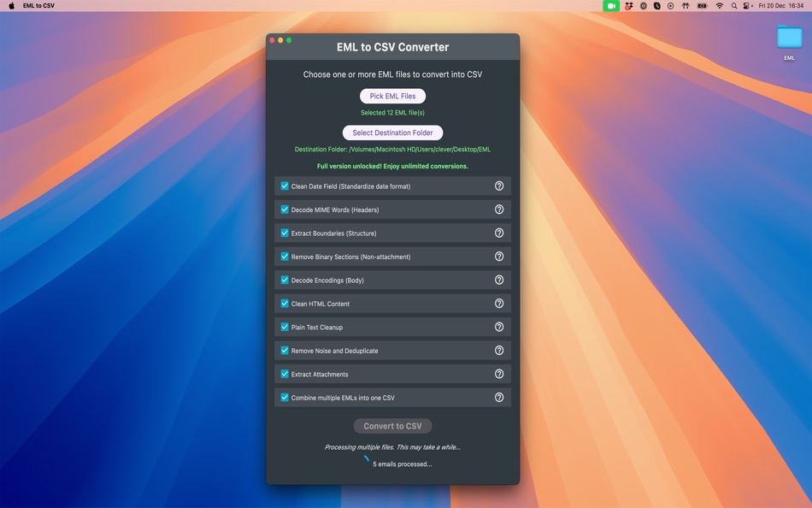Click the green camera indicator in menu bar
This screenshot has height=508, width=812.
[x=611, y=6]
